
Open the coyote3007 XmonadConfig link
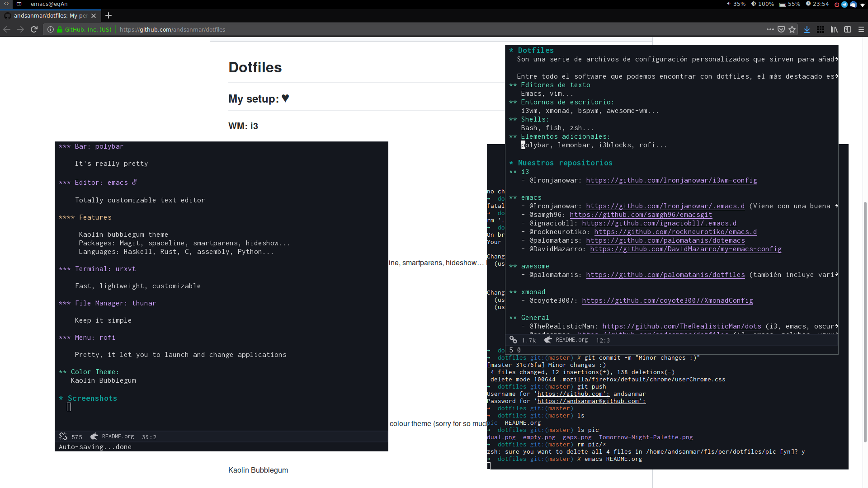pyautogui.click(x=667, y=300)
